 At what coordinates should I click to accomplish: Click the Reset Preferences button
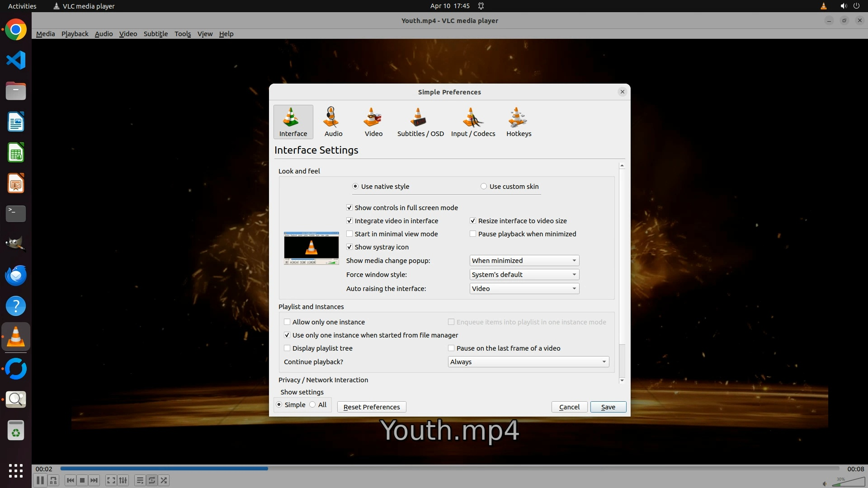[x=371, y=407]
